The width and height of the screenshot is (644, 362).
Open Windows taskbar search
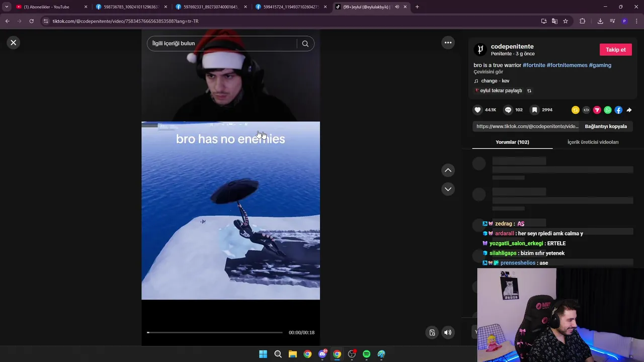tap(278, 354)
